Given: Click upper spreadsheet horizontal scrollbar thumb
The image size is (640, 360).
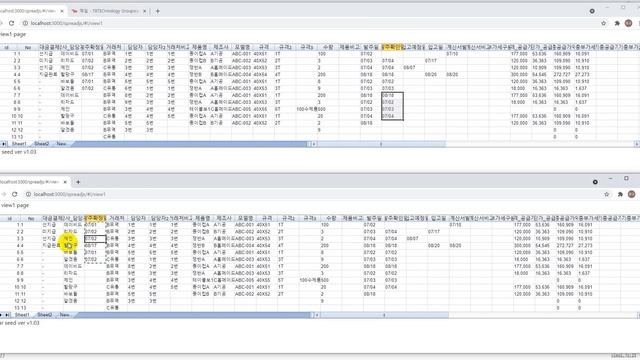Looking at the screenshot, I should (381, 144).
